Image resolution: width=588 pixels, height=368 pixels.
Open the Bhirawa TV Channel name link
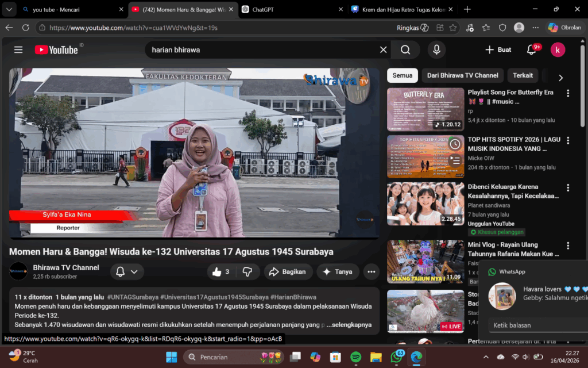tap(66, 267)
